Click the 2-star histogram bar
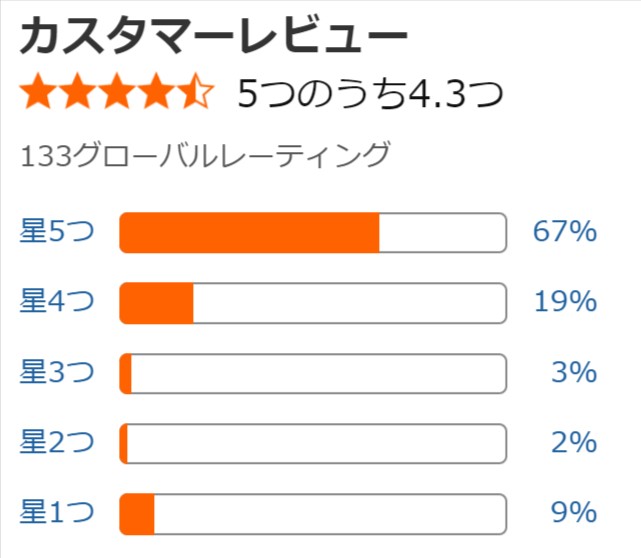641x558 pixels. coord(313,444)
